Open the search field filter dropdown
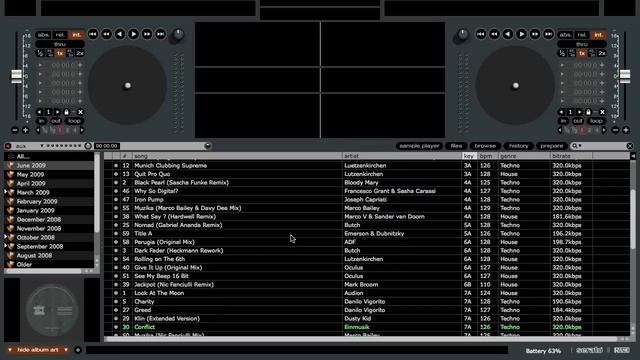640x360 pixels. (577, 146)
